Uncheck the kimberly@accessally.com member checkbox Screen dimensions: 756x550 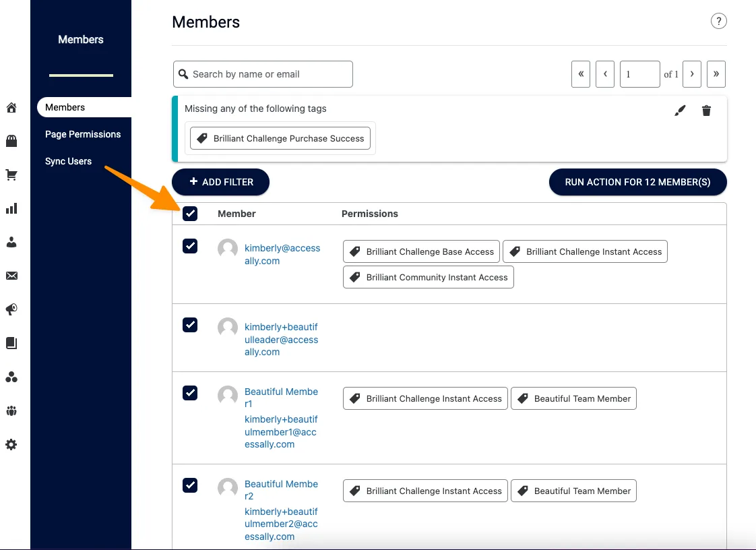[190, 246]
